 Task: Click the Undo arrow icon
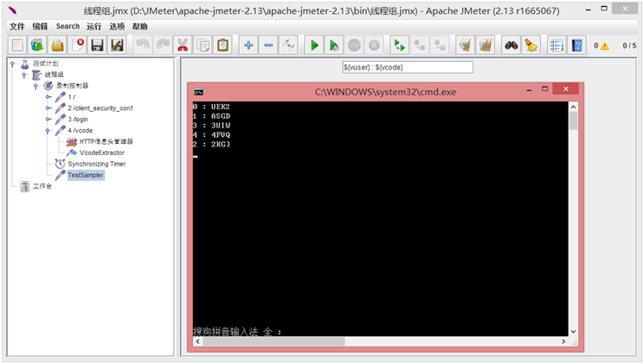[143, 45]
